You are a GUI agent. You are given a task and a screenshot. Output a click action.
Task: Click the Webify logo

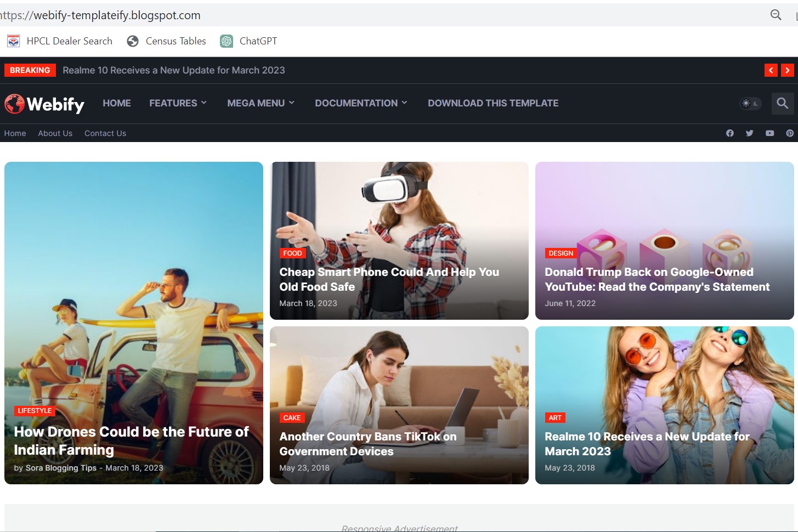(x=44, y=104)
